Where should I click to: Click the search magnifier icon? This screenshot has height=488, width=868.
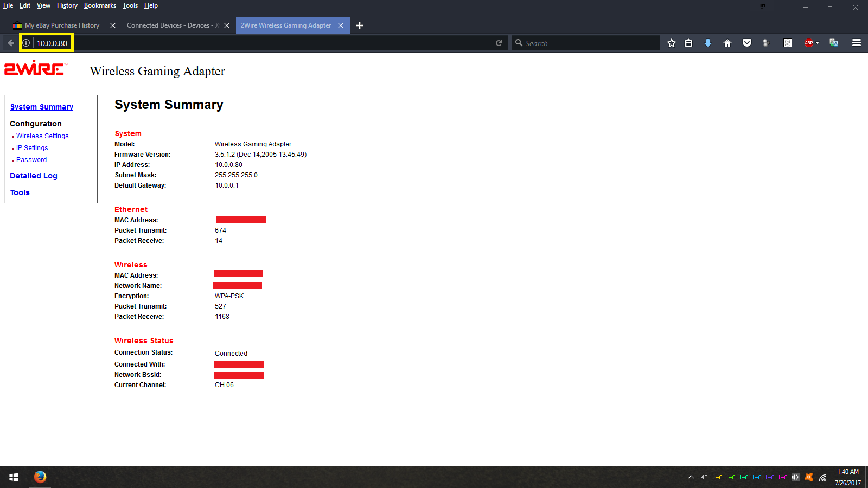(x=519, y=43)
